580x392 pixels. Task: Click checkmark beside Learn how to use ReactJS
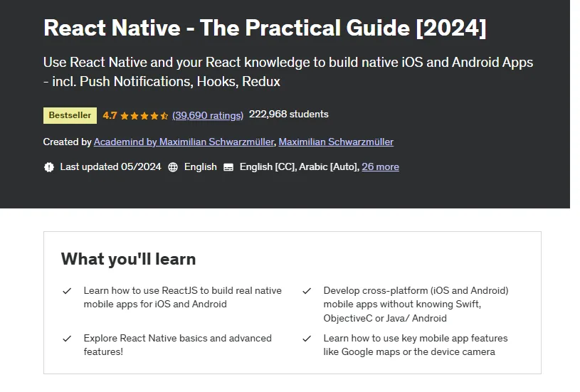[67, 291]
